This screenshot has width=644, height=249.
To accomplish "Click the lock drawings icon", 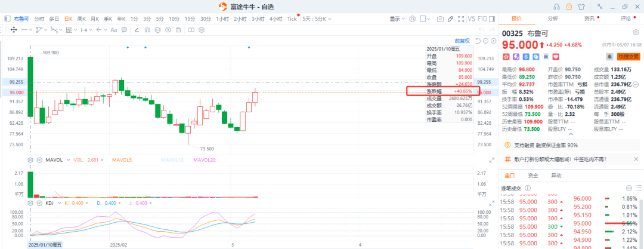I will click(157, 30).
